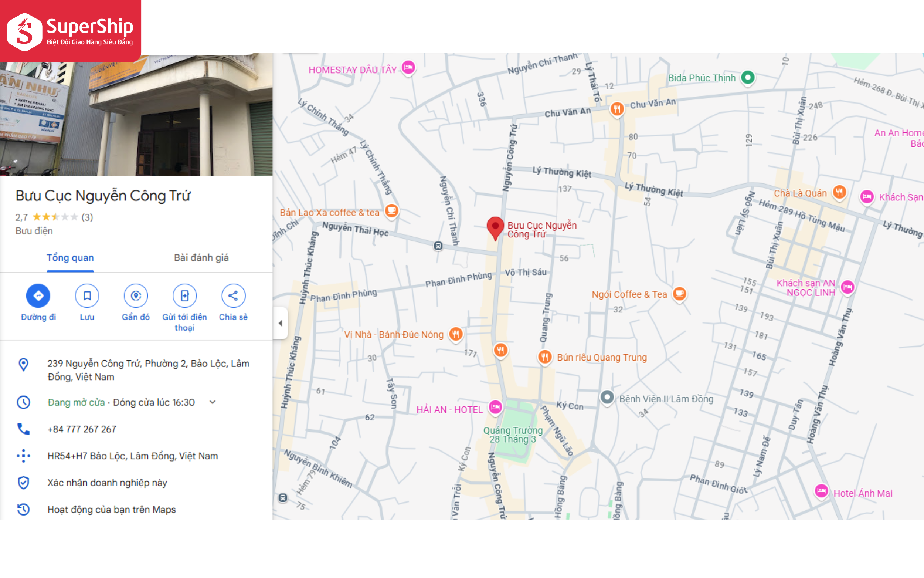This screenshot has width=924, height=578.
Task: Click HOMESTAY DÂU TÂY hotel marker
Action: pos(408,68)
